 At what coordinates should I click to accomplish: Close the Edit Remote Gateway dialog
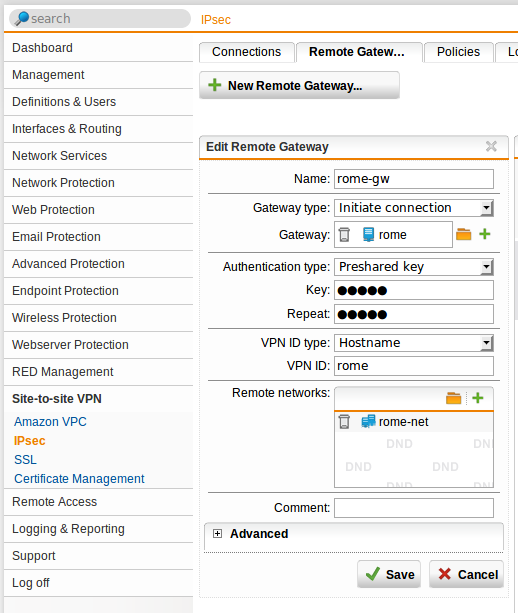(x=491, y=146)
